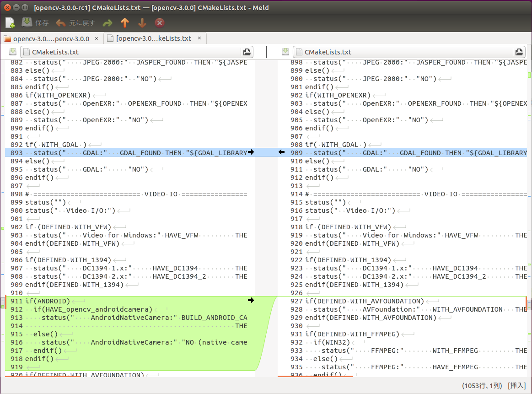Image resolution: width=532 pixels, height=394 pixels.
Task: Click left line 902 if (DEFINED WITH_VFW)
Action: pyautogui.click(x=68, y=227)
